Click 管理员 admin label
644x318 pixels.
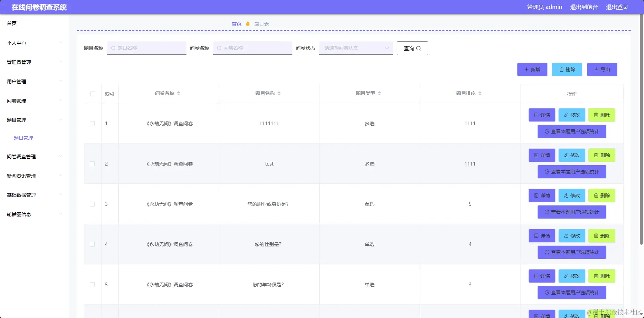(x=545, y=7)
